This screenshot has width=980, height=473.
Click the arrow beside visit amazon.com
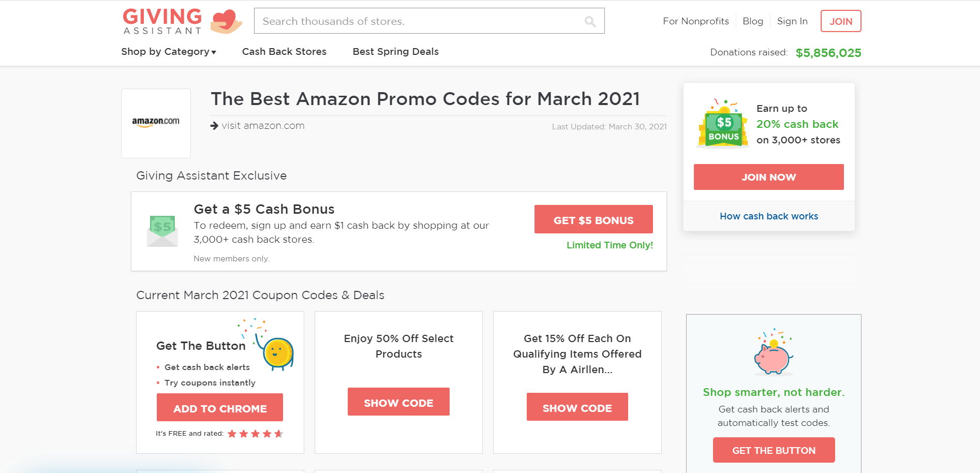point(214,126)
